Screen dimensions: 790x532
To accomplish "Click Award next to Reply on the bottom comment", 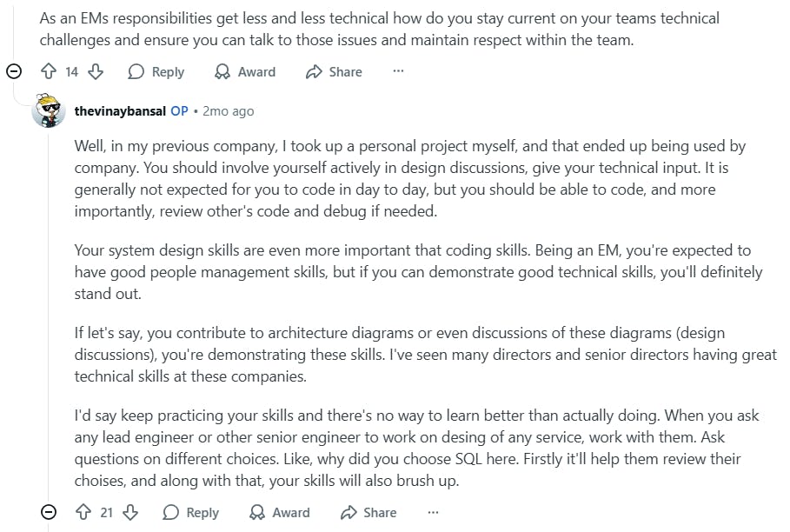I will pyautogui.click(x=290, y=512).
